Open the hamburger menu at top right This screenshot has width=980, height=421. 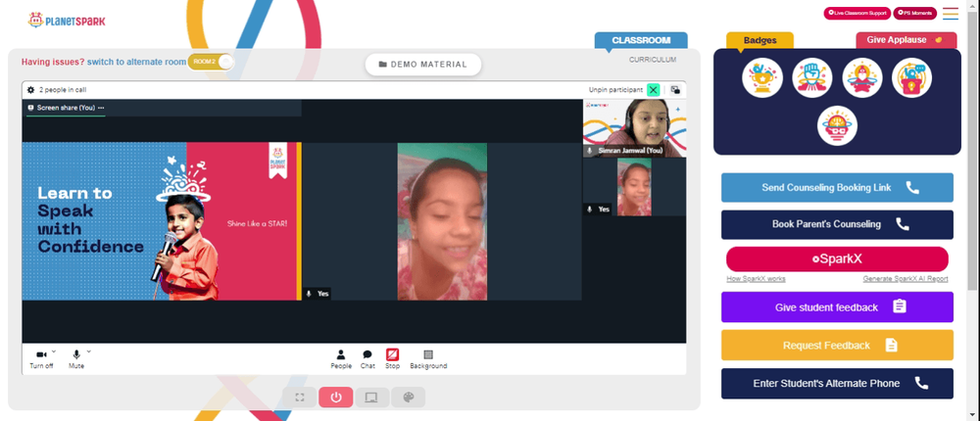(950, 13)
